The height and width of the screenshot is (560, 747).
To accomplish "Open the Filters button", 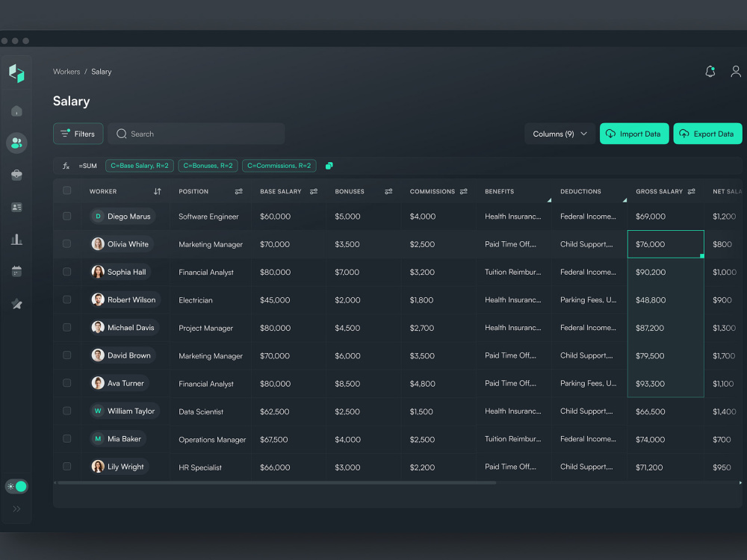I will (78, 134).
